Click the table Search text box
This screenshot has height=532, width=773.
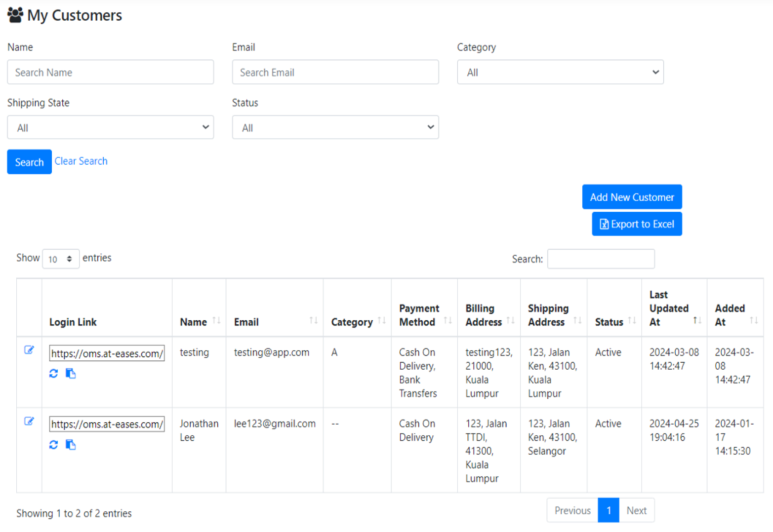(x=601, y=259)
